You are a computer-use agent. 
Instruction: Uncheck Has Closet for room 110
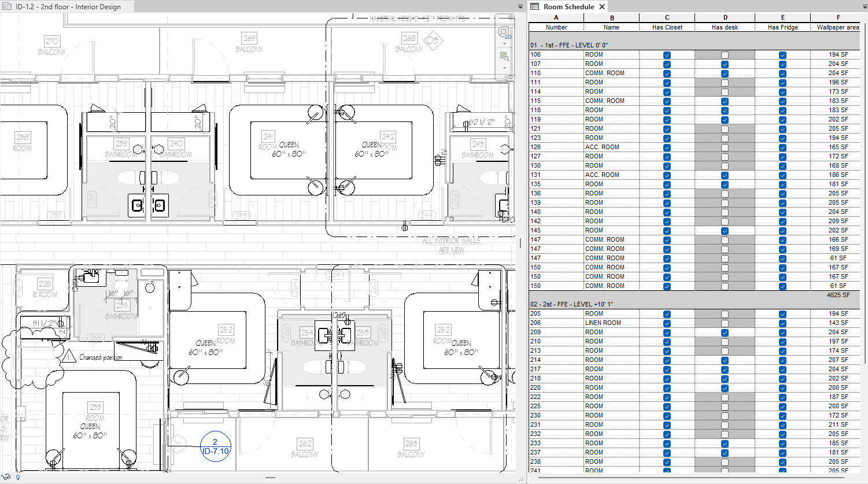[x=667, y=73]
